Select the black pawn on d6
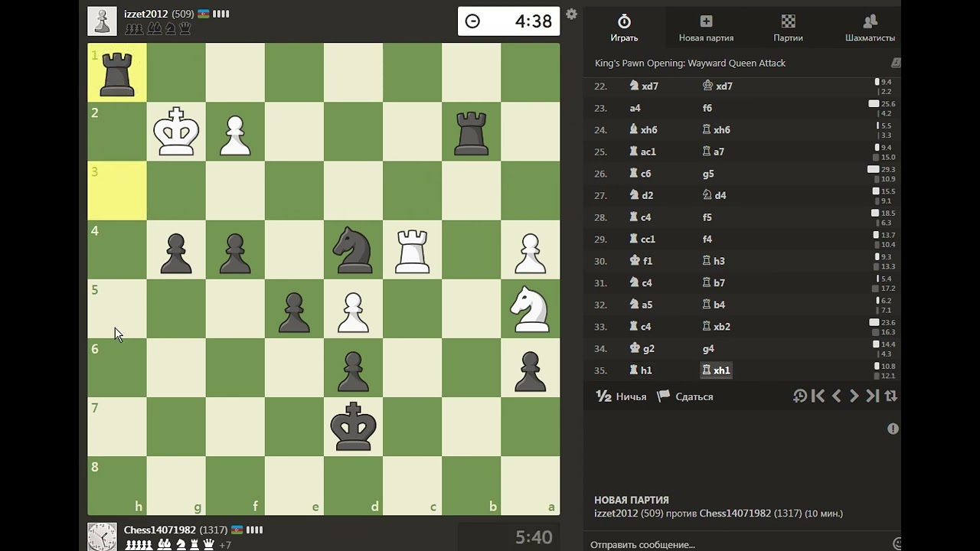Viewport: 980px width, 551px height. tap(353, 367)
